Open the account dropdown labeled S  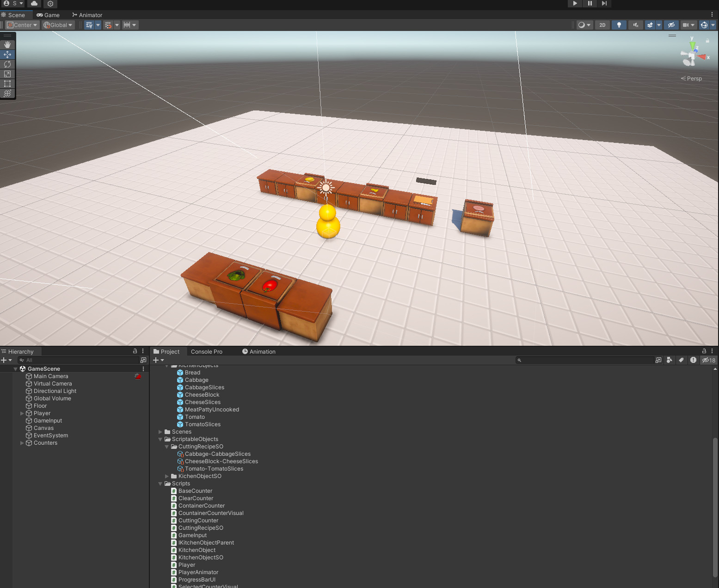pyautogui.click(x=13, y=3)
